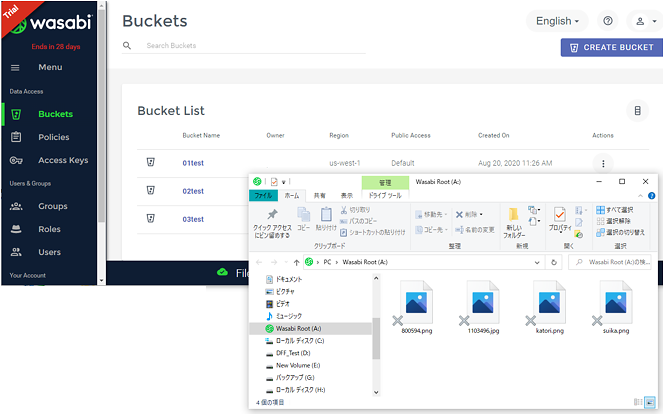Click the CREATE BUCKET button
Viewport: 665px width, 414px height.
pyautogui.click(x=612, y=48)
